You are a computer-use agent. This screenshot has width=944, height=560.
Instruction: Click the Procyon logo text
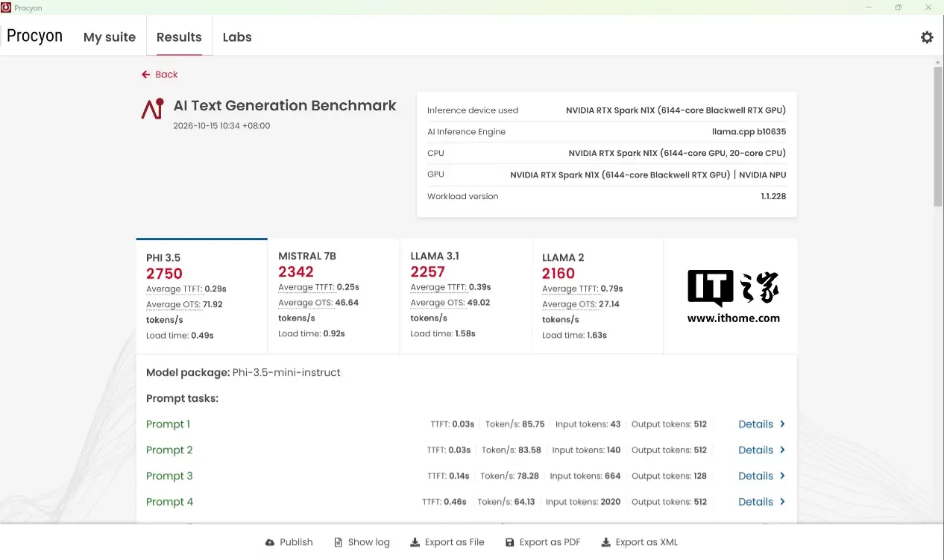(34, 36)
